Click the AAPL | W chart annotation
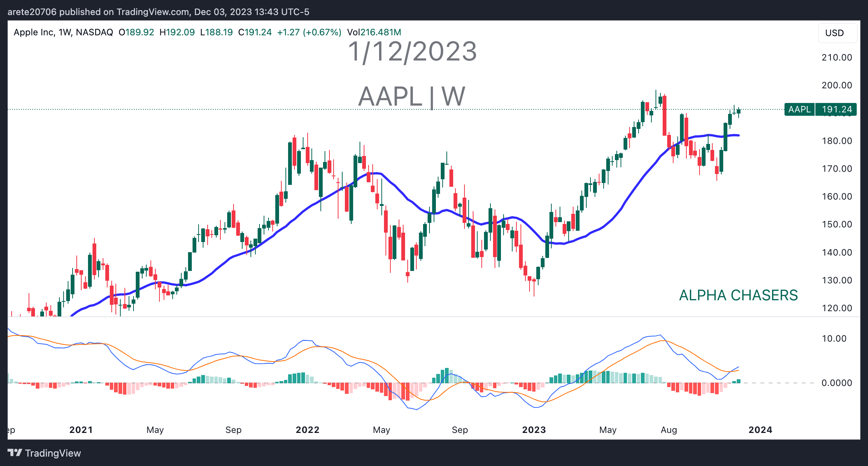Image resolution: width=868 pixels, height=466 pixels. click(412, 97)
